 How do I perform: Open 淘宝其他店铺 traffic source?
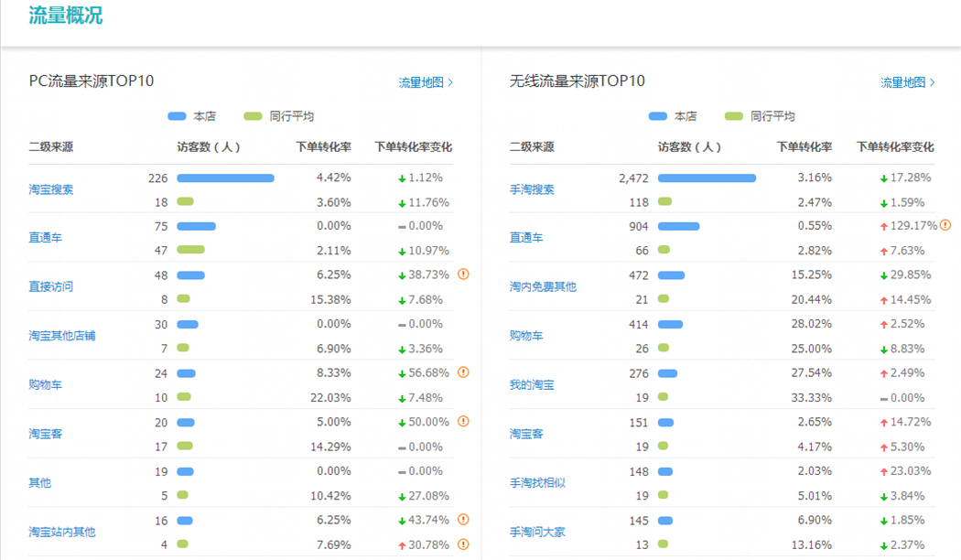coord(61,336)
